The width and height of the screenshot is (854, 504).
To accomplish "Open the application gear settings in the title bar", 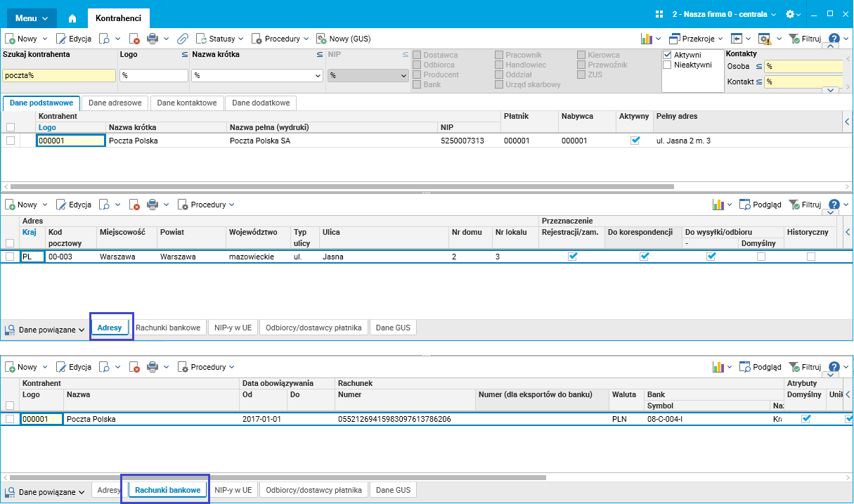I will [x=789, y=14].
